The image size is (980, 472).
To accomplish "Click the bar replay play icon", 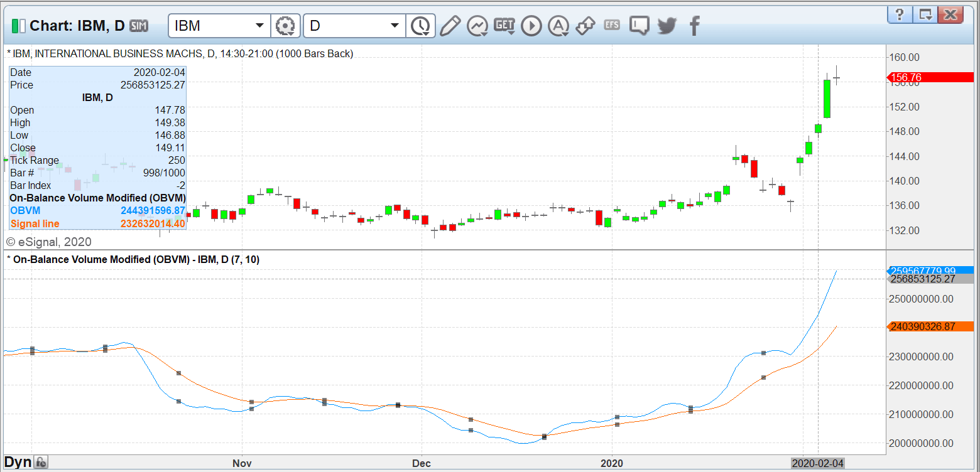I will [531, 26].
